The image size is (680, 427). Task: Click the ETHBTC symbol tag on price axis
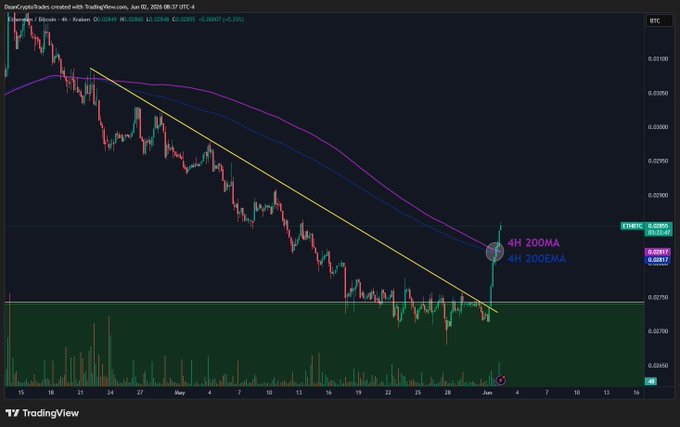point(632,226)
